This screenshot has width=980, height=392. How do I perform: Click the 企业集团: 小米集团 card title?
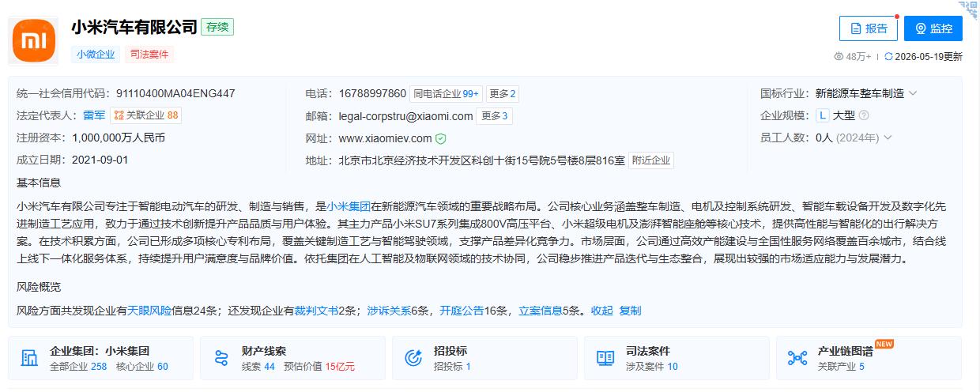coord(100,351)
